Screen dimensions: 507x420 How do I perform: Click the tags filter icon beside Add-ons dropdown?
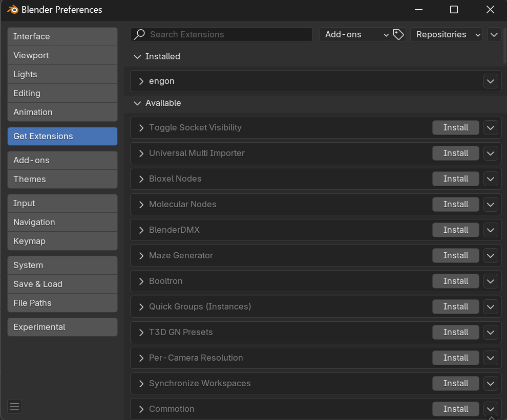(398, 34)
